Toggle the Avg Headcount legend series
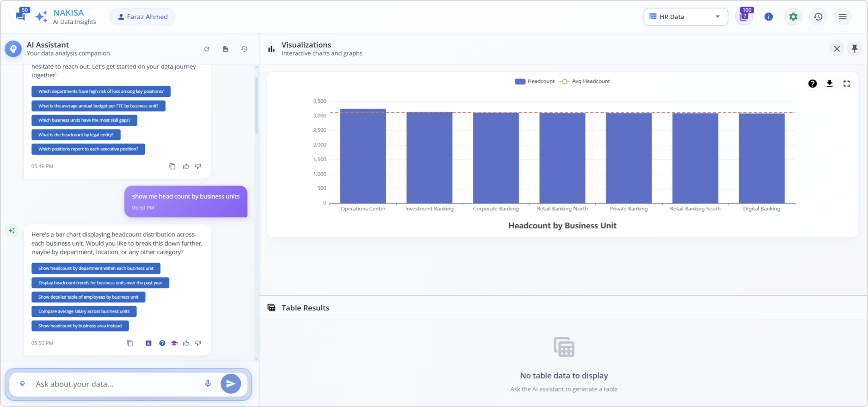Viewport: 868px width, 407px height. [x=585, y=81]
